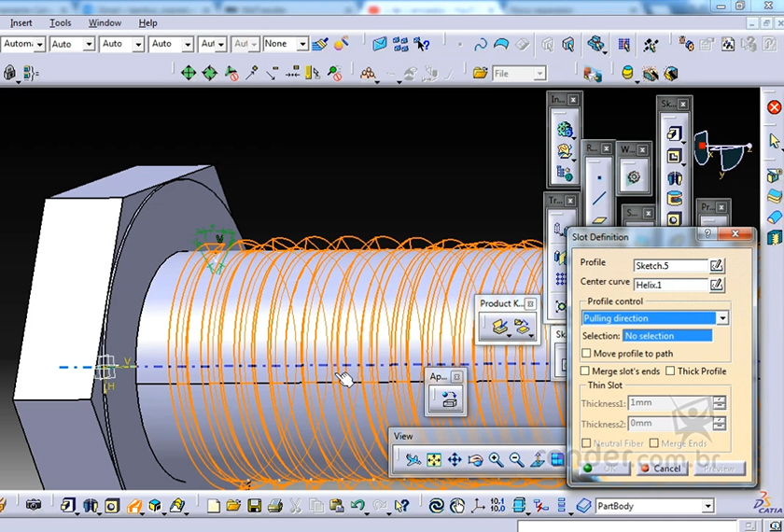The image size is (784, 532).
Task: Click the No selection field for pulling direction
Action: (x=666, y=336)
